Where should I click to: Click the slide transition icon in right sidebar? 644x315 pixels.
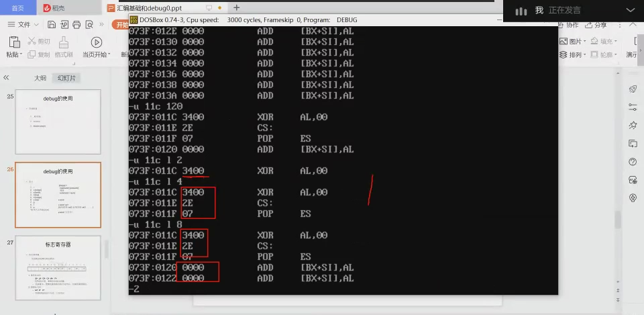coord(633,144)
